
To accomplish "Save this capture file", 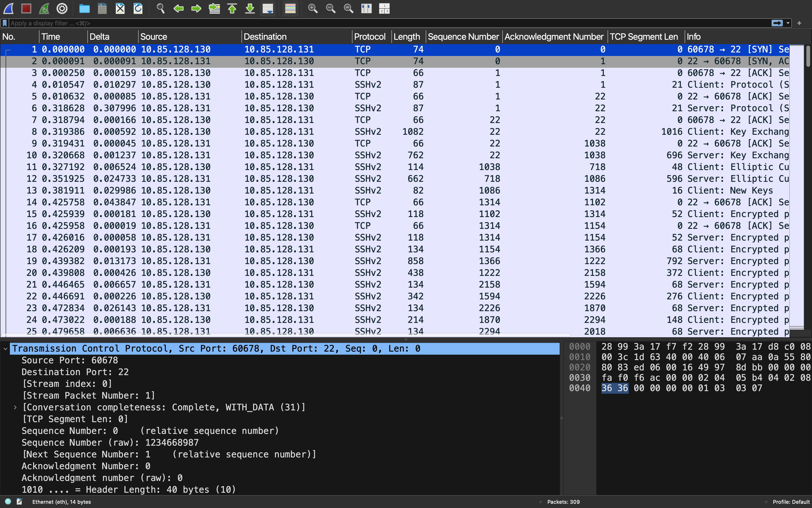I will [102, 8].
